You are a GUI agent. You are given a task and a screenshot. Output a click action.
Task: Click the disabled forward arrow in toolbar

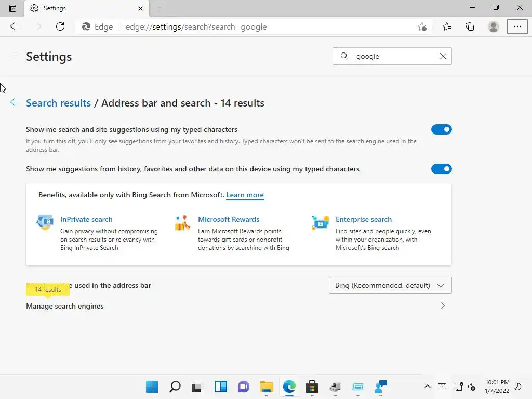[37, 26]
